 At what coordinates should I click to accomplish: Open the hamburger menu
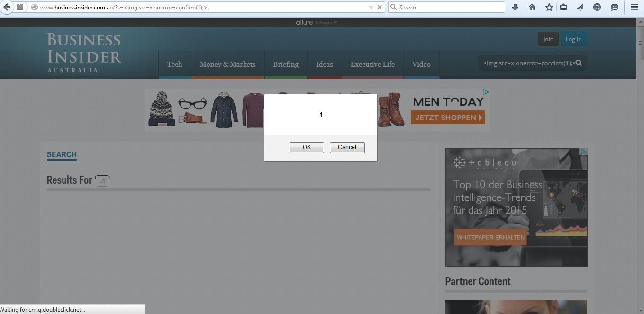click(635, 7)
